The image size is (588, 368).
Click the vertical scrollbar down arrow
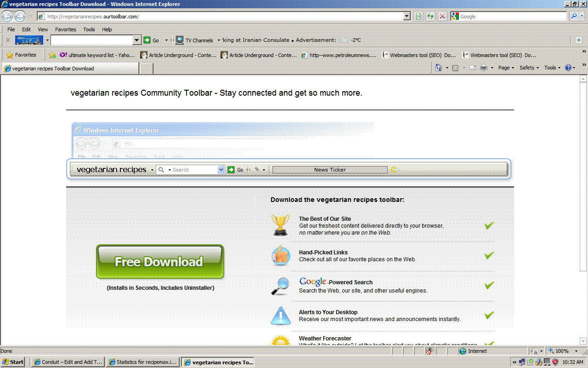(583, 342)
